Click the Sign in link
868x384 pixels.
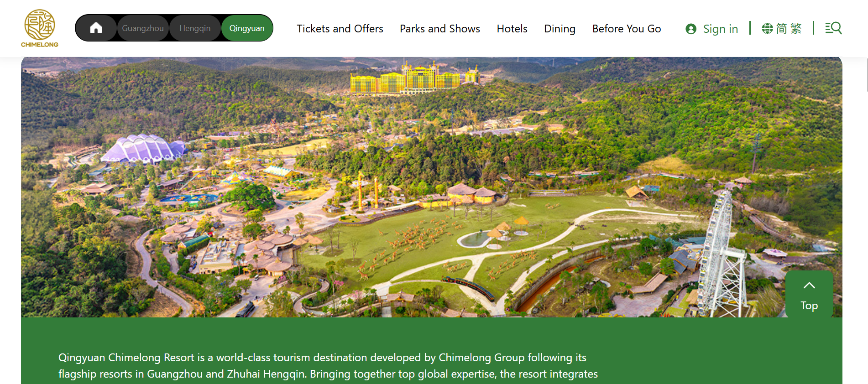[720, 29]
